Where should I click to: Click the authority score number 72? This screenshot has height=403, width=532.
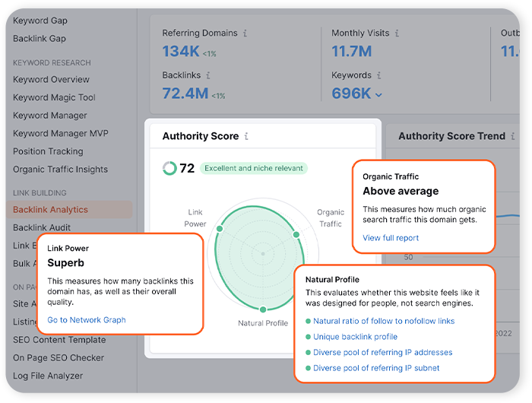tap(187, 168)
